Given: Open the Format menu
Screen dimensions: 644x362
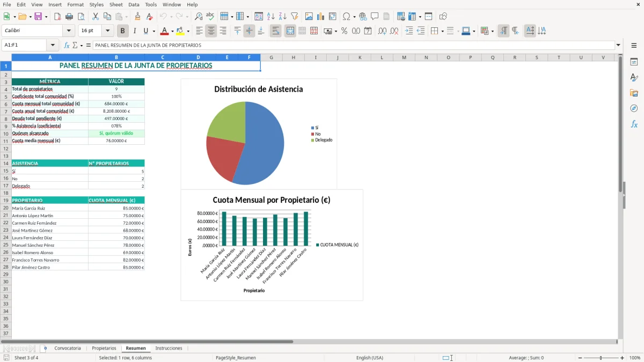Looking at the screenshot, I should (75, 4).
